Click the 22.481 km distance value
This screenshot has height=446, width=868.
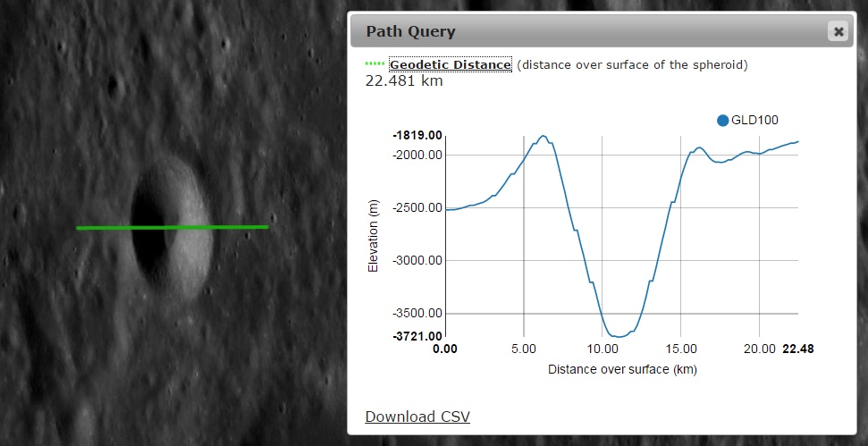(404, 81)
